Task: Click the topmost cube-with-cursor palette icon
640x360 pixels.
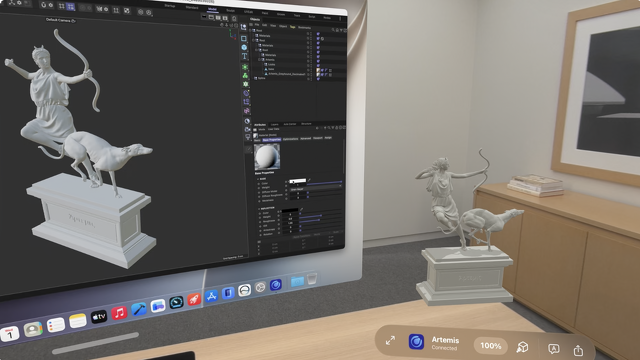Action: pyautogui.click(x=244, y=27)
